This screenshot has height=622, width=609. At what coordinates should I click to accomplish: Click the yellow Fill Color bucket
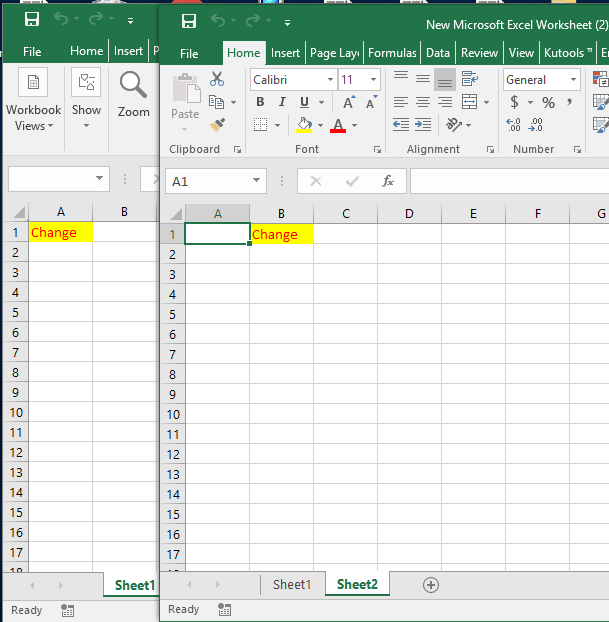pyautogui.click(x=303, y=125)
